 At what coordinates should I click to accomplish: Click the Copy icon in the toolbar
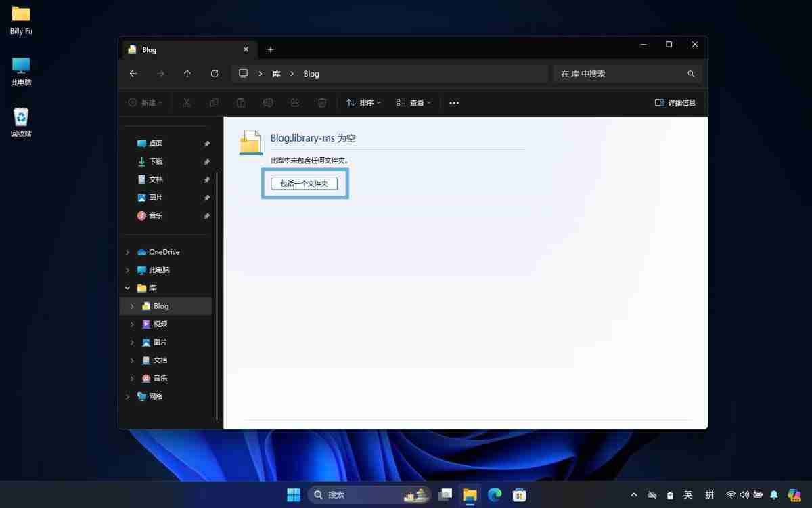click(213, 102)
